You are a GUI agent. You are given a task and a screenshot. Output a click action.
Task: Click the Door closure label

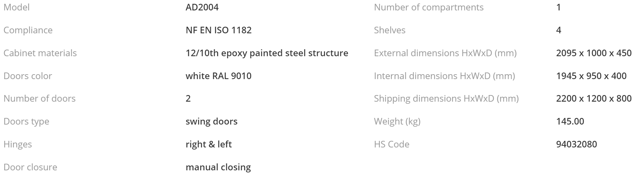[x=31, y=167]
